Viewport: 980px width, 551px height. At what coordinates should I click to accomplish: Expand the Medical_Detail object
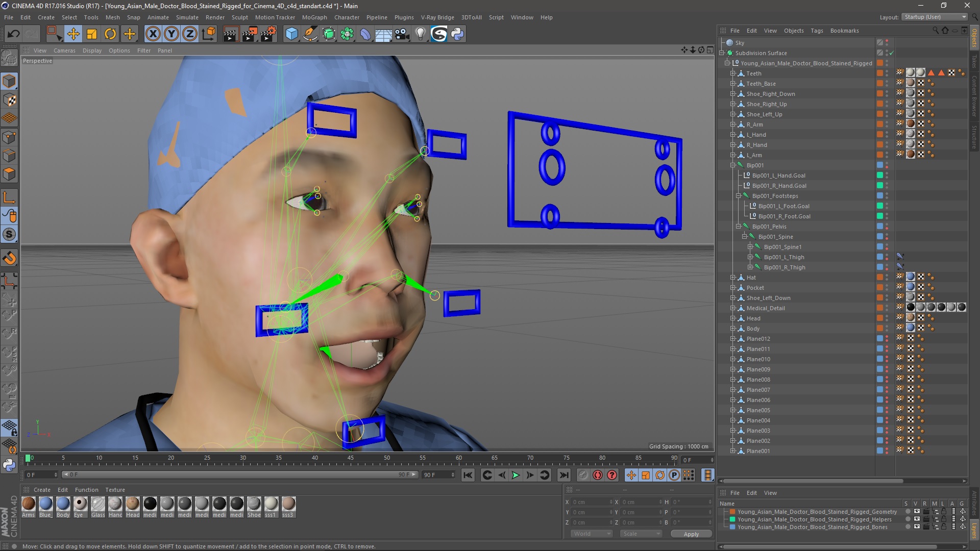(733, 308)
